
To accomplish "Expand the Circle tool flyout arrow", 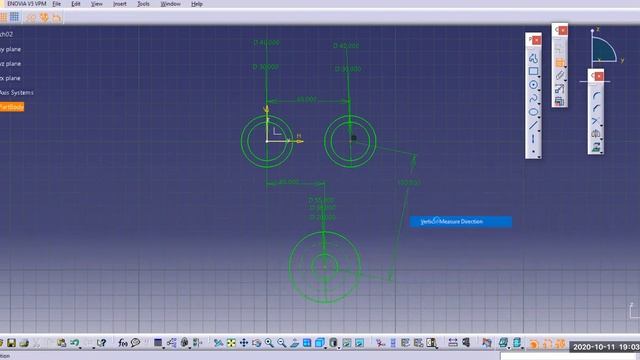I will coord(539,90).
